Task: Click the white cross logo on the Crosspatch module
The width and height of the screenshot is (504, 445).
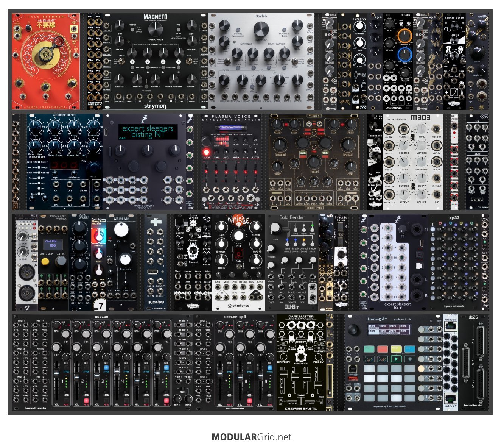Action: (156, 221)
